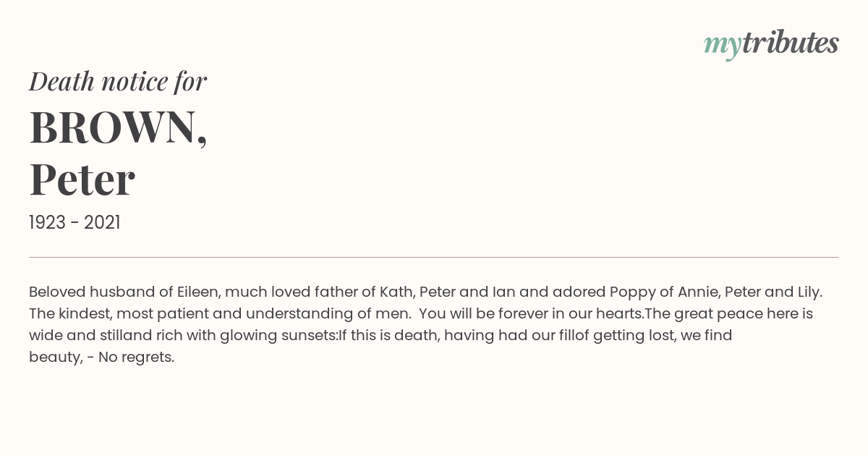Click 'The kindest, most patient' sentence start
This screenshot has width=868, height=456.
point(120,314)
